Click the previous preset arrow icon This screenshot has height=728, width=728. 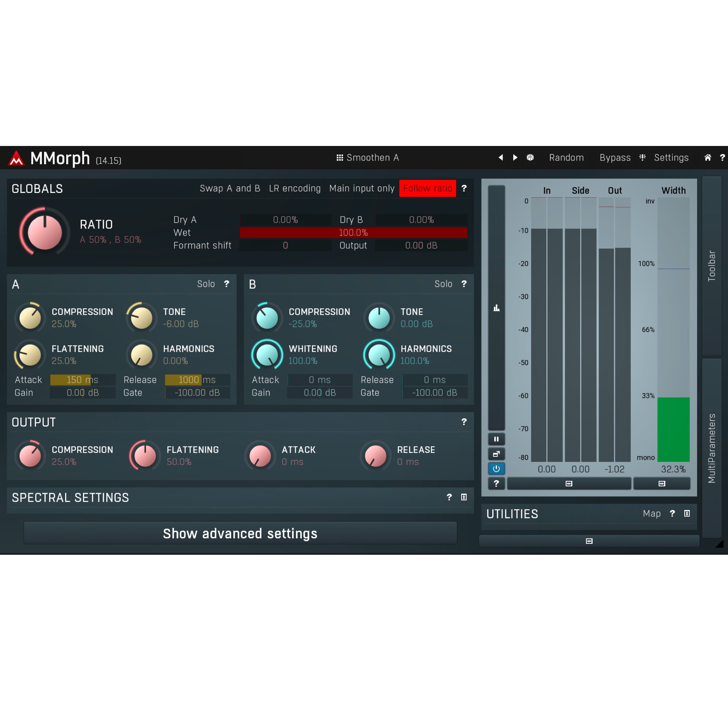tap(501, 158)
